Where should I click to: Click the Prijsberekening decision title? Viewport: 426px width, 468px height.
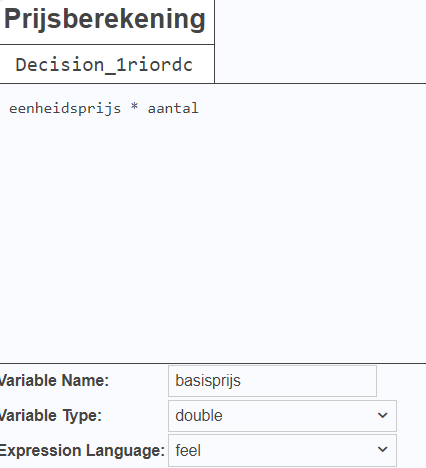(105, 19)
